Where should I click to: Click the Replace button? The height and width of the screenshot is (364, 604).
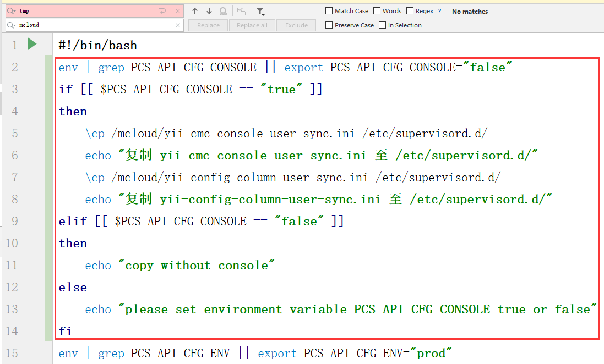[x=208, y=25]
